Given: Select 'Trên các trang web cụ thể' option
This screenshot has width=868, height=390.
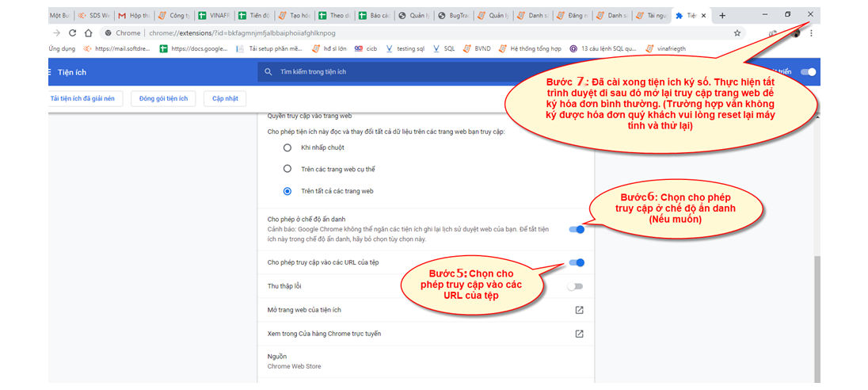Looking at the screenshot, I should [x=287, y=169].
